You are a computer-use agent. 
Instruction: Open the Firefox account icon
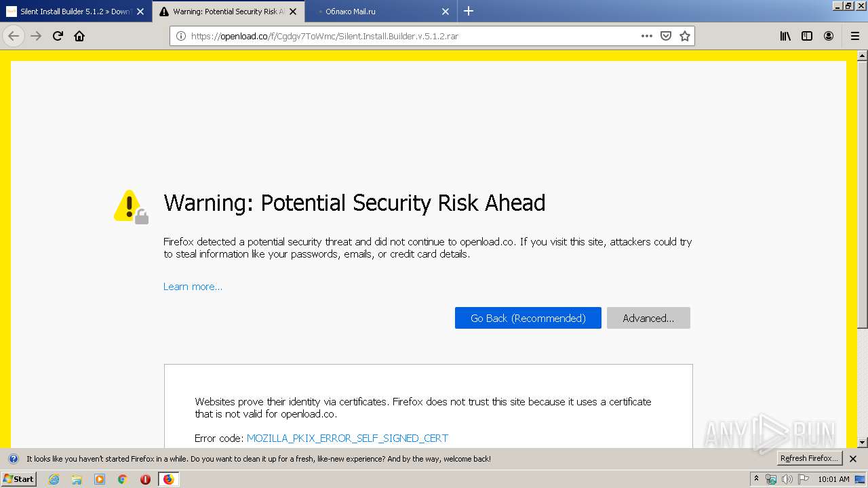pos(829,36)
